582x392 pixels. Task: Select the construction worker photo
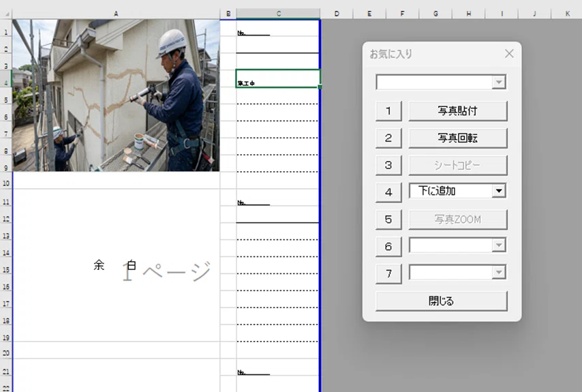coord(116,95)
